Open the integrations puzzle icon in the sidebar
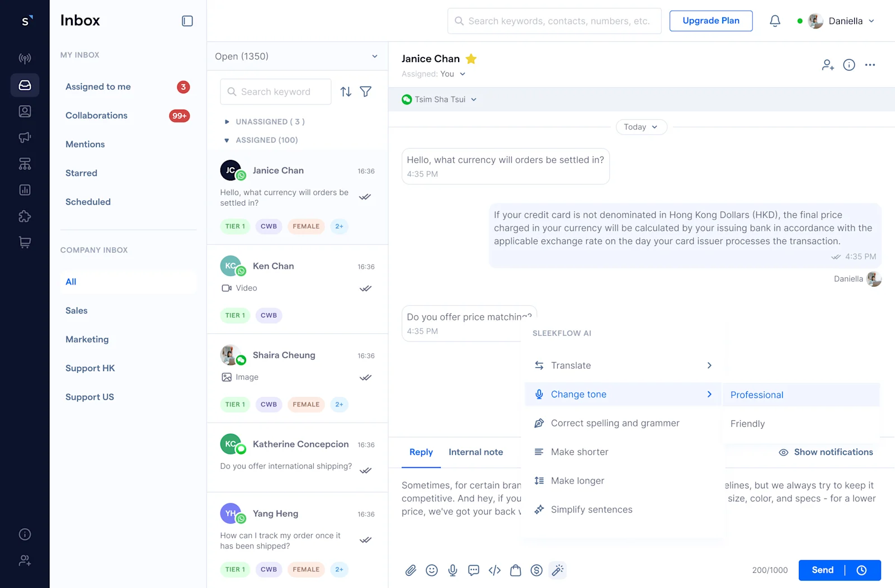The width and height of the screenshot is (895, 588). tap(25, 216)
